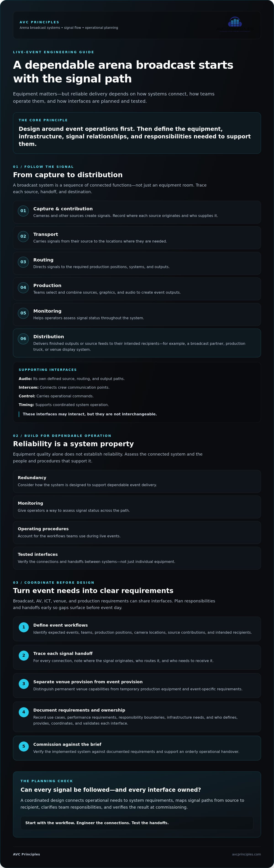The height and width of the screenshot is (868, 274).
Task: Select step 3 circle for venue provision
Action: point(24,684)
